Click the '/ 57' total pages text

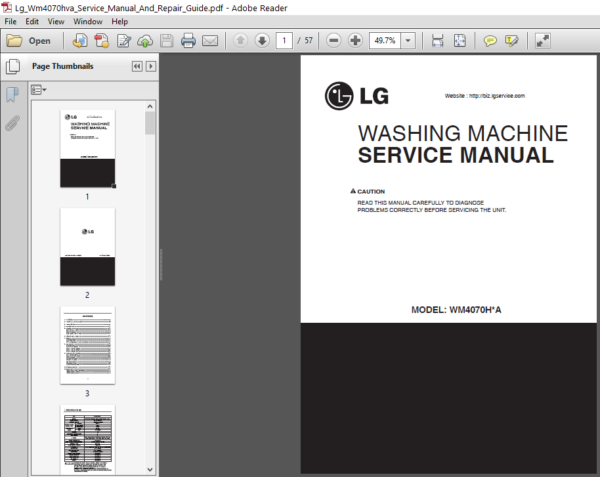point(305,40)
